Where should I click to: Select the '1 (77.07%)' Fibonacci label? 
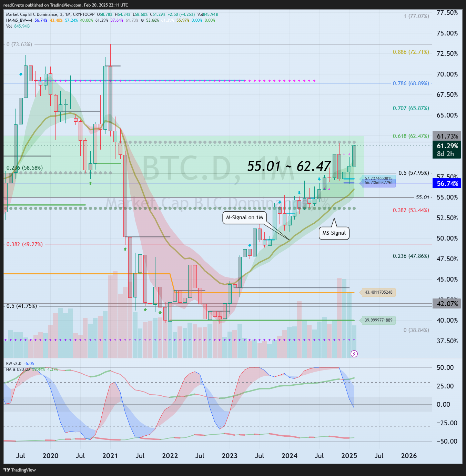tap(416, 16)
